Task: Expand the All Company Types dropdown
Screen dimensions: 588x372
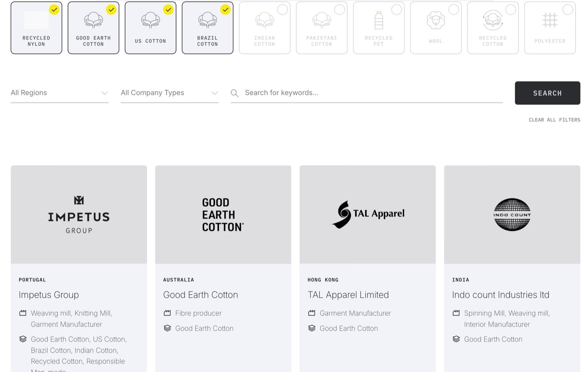Action: [170, 93]
